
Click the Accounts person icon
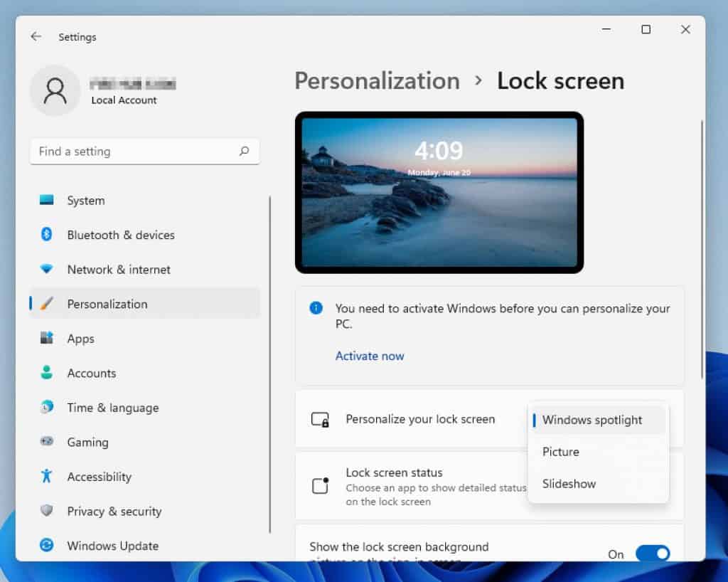46,372
